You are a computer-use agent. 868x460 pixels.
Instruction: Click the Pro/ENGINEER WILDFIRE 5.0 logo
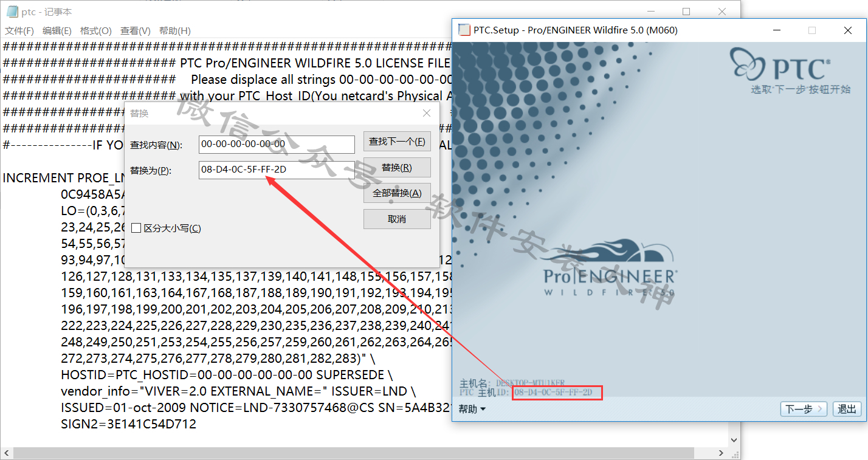point(610,269)
